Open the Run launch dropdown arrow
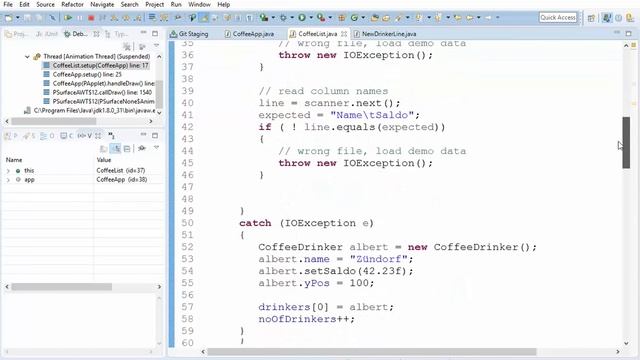The height and width of the screenshot is (360, 640). tap(311, 18)
